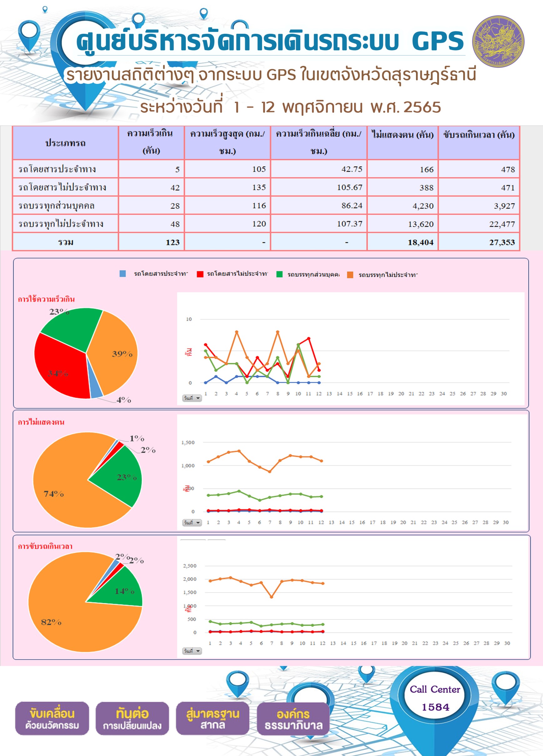The height and width of the screenshot is (756, 543).
Task: Click the ความเร็วเกินเฉลี่ย column header
Action: pos(319,143)
